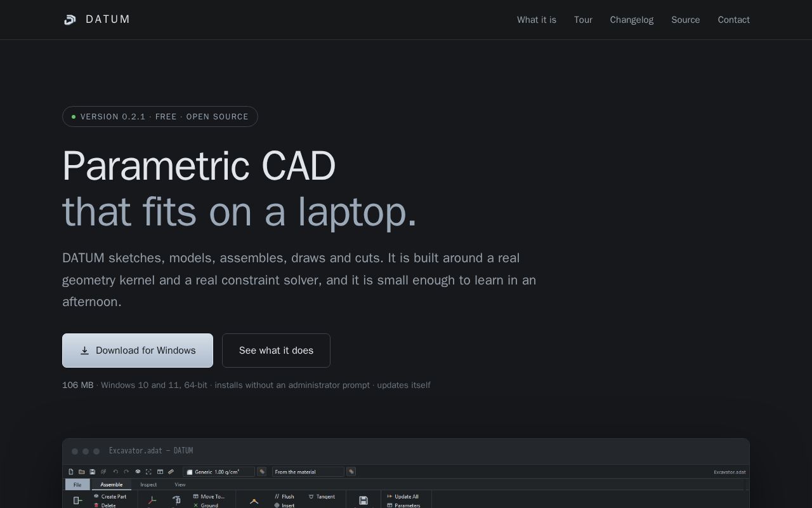Click Create Part in the Assemble ribbon
The height and width of the screenshot is (508, 812).
point(110,497)
